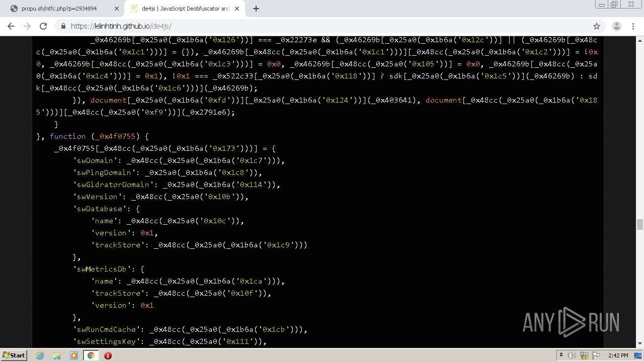Screen dimensions: 644x362
Task: Open the Chrome three-dot menu
Action: click(x=633, y=26)
